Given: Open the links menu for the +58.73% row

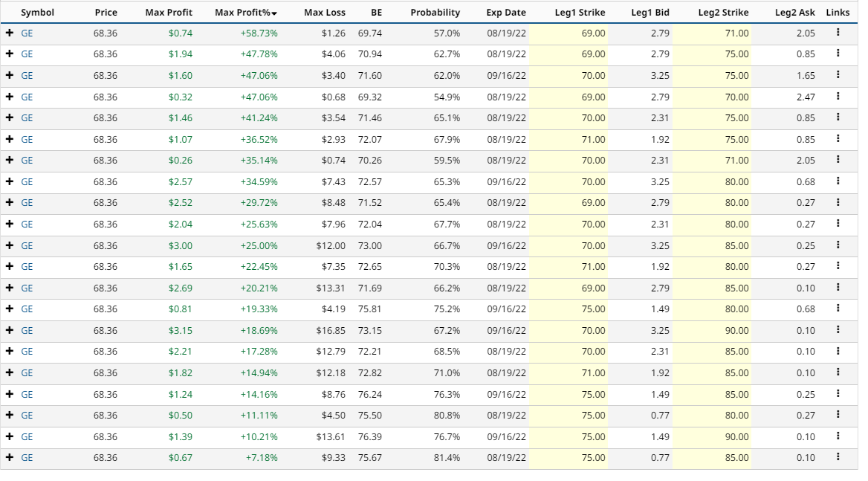Looking at the screenshot, I should click(x=838, y=33).
